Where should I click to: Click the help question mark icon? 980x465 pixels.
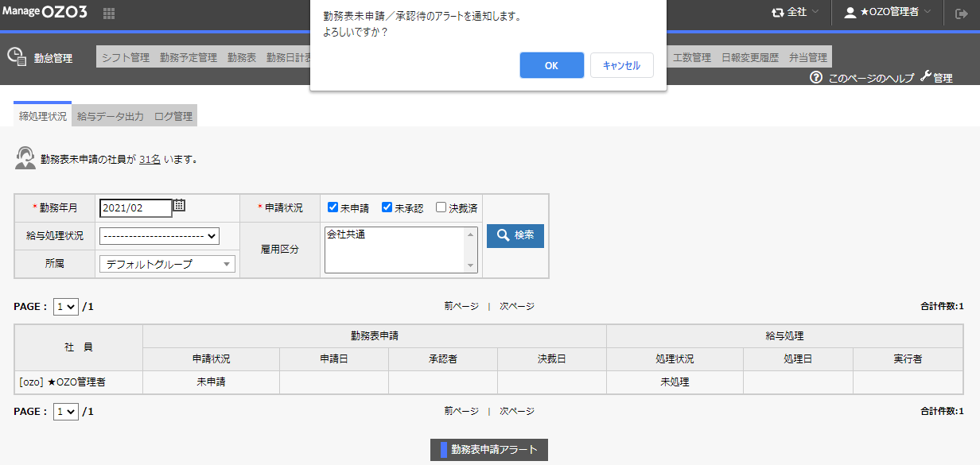point(815,77)
